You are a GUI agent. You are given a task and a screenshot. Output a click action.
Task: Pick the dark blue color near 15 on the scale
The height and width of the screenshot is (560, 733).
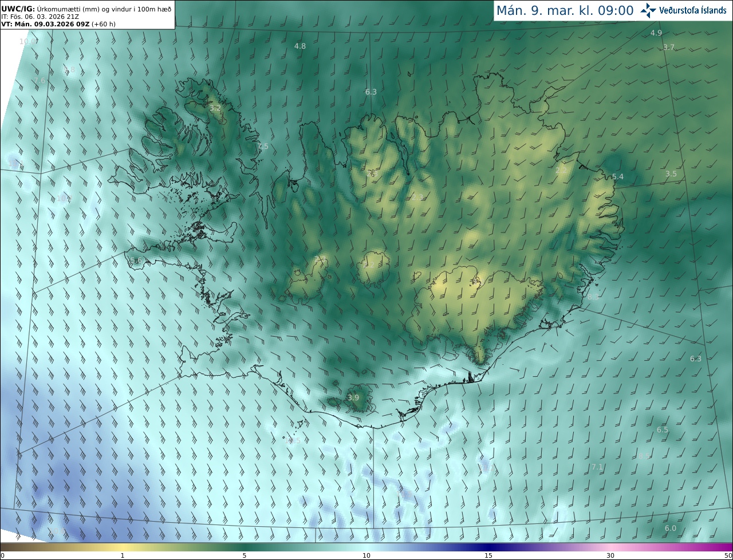coord(488,546)
